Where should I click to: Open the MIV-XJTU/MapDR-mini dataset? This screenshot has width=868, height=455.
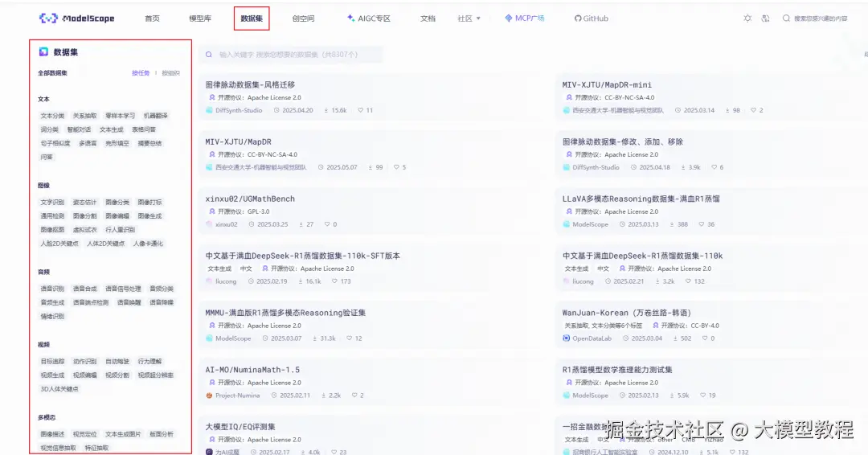point(607,84)
